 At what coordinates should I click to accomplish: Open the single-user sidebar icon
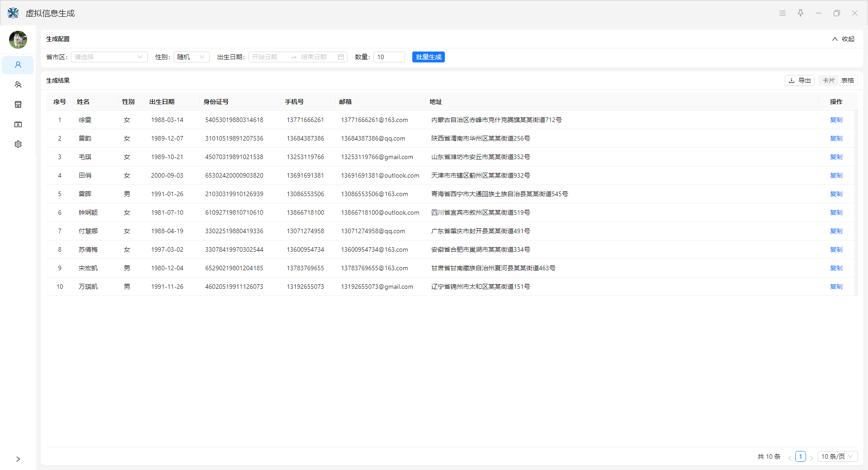(18, 65)
